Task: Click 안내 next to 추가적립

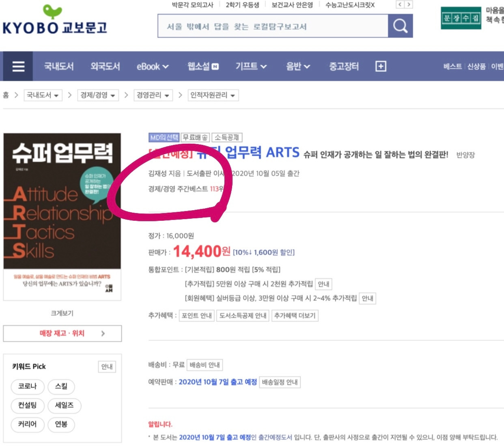Action: pyautogui.click(x=323, y=284)
